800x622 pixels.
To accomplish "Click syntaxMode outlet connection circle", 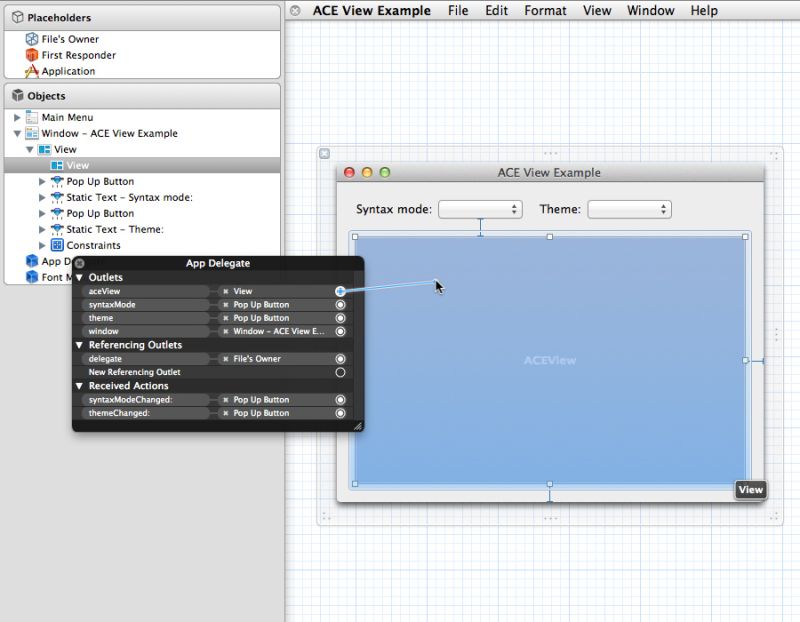I will pos(340,305).
